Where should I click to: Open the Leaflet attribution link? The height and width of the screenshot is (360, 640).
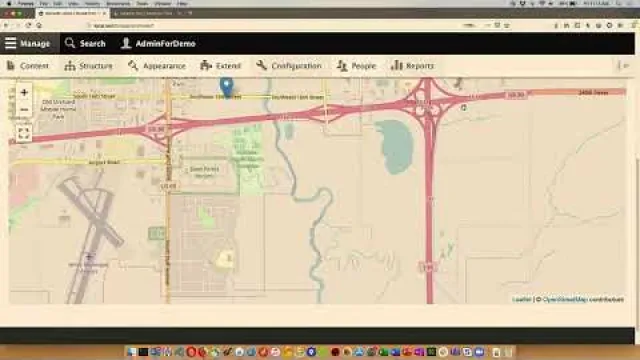click(x=522, y=300)
